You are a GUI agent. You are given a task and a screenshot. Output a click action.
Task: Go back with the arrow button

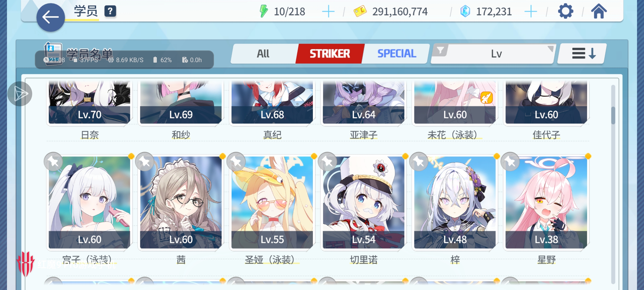(x=50, y=17)
